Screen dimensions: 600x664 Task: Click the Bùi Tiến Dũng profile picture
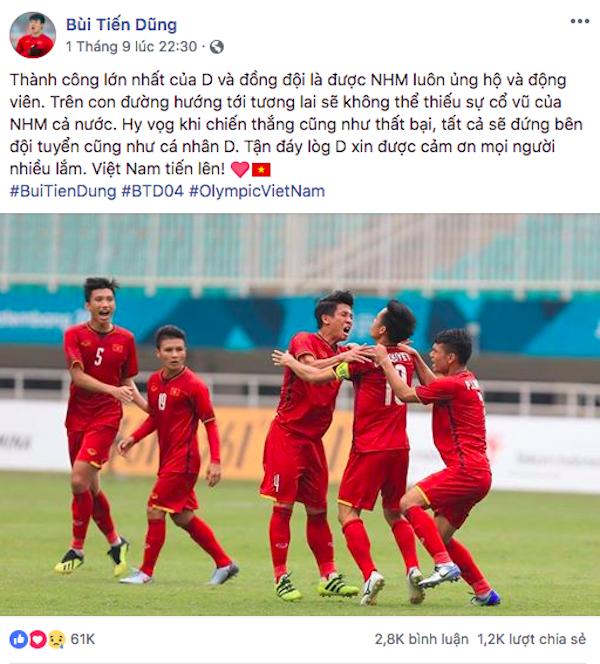tap(33, 35)
